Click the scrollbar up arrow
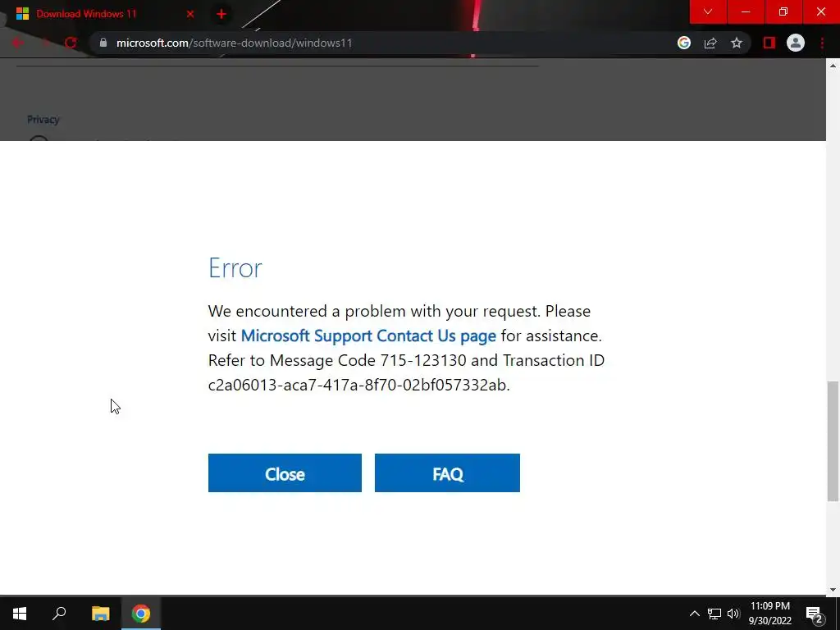Image resolution: width=840 pixels, height=630 pixels. point(833,66)
